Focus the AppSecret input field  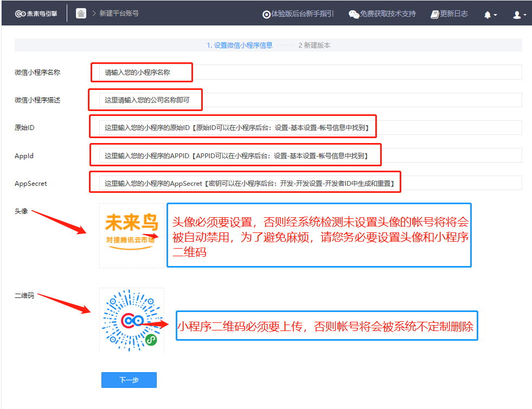(310, 183)
